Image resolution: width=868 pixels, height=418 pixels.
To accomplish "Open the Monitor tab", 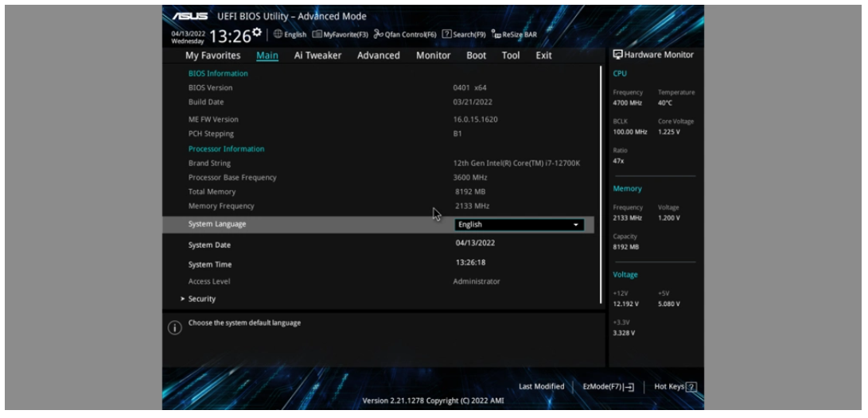I will click(x=434, y=56).
